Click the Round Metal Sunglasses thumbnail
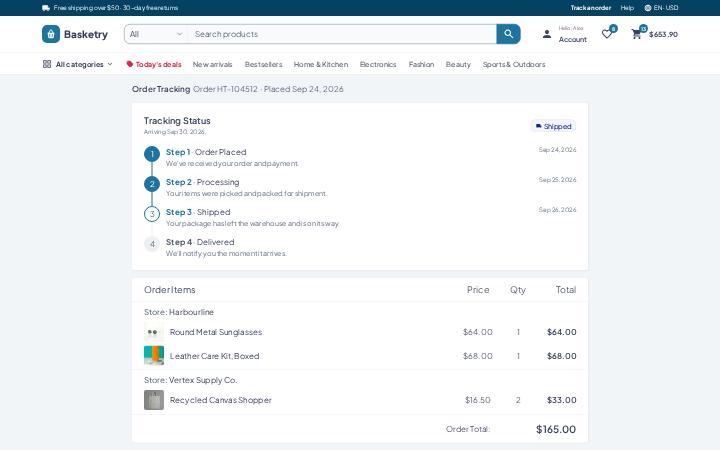 click(154, 332)
